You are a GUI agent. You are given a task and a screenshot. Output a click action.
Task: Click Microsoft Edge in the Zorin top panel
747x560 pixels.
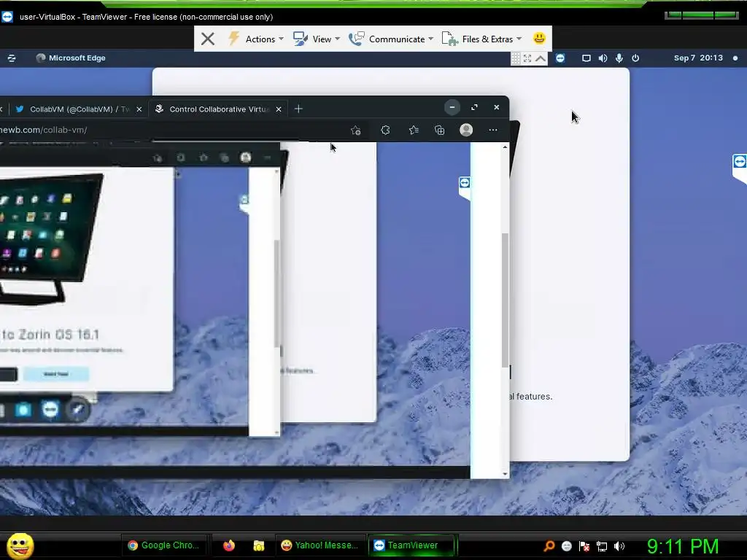(x=71, y=58)
